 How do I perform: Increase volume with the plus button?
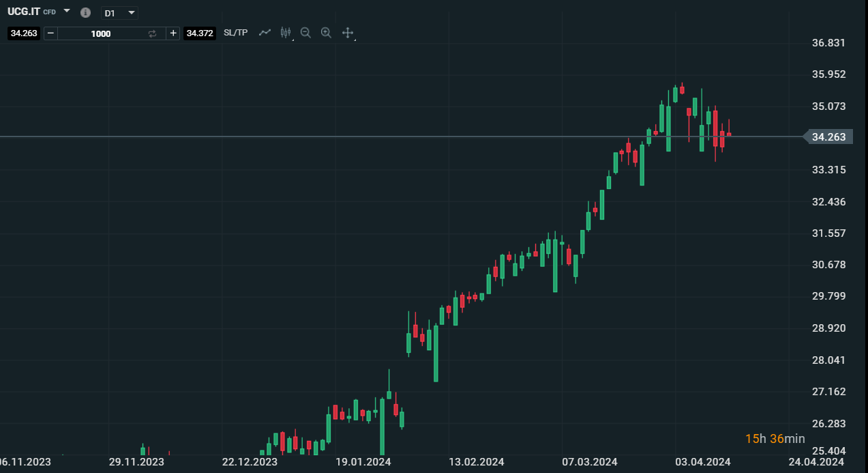coord(173,33)
